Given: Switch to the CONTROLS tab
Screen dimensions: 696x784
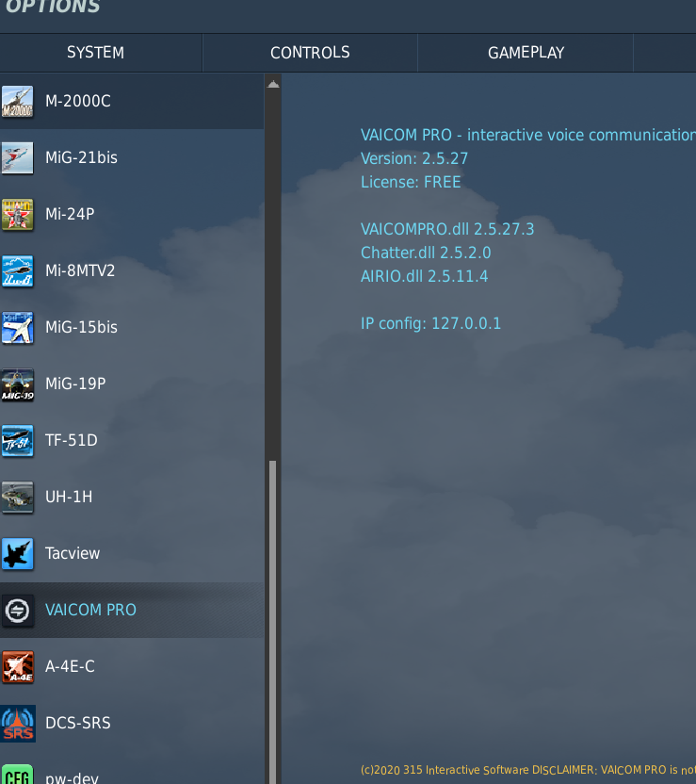Looking at the screenshot, I should tap(310, 53).
